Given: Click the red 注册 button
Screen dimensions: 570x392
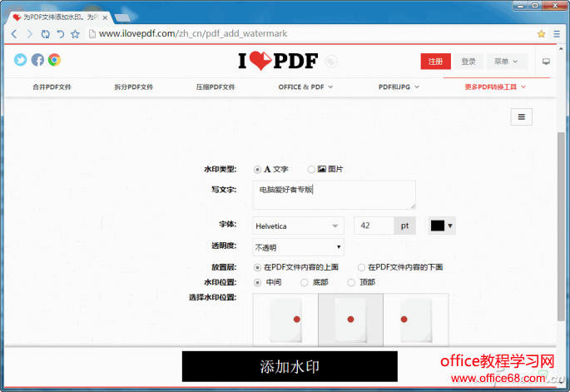Looking at the screenshot, I should click(435, 62).
